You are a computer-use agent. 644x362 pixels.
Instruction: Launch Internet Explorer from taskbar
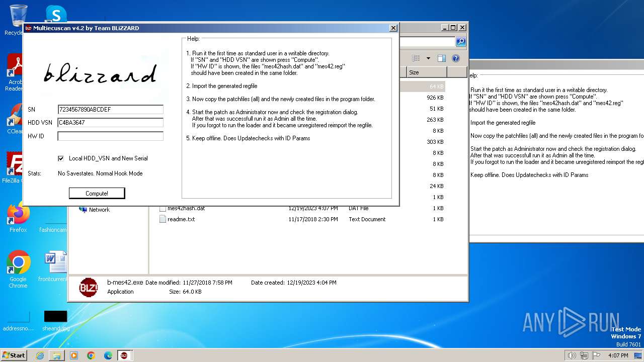coord(40,355)
